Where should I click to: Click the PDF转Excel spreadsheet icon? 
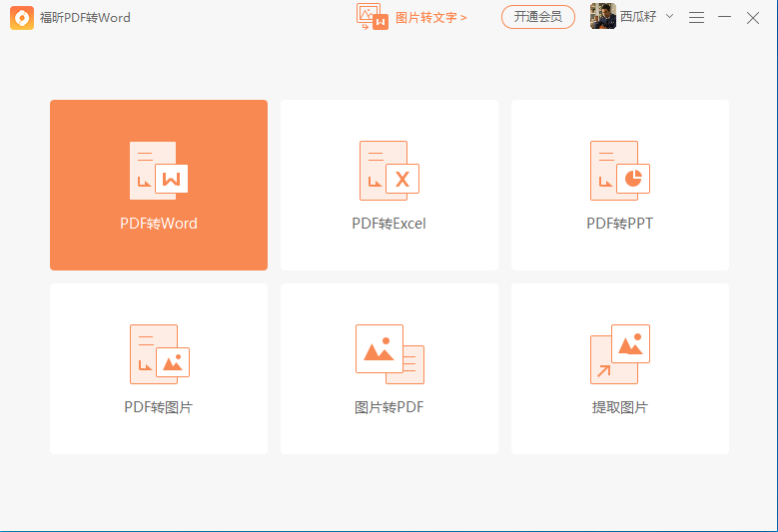coord(389,171)
